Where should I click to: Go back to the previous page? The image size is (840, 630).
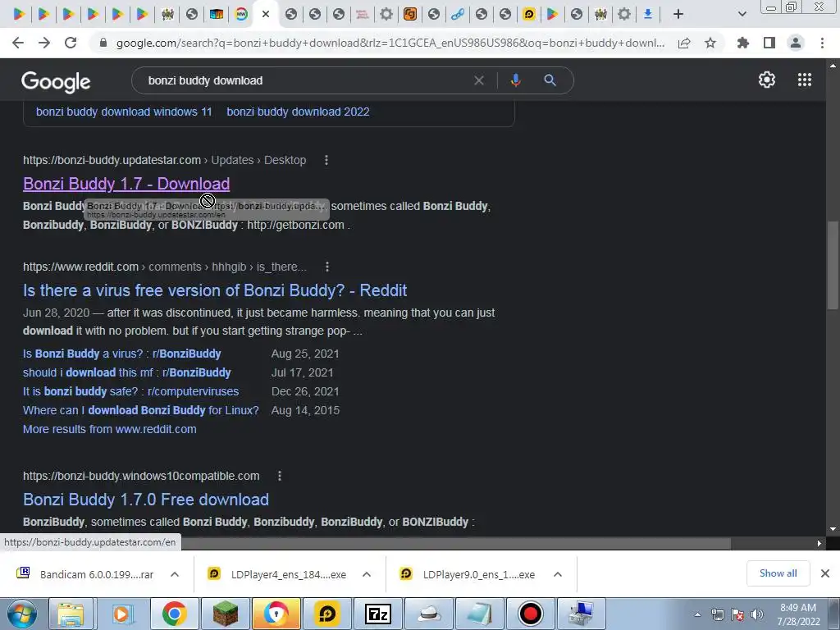(x=18, y=43)
